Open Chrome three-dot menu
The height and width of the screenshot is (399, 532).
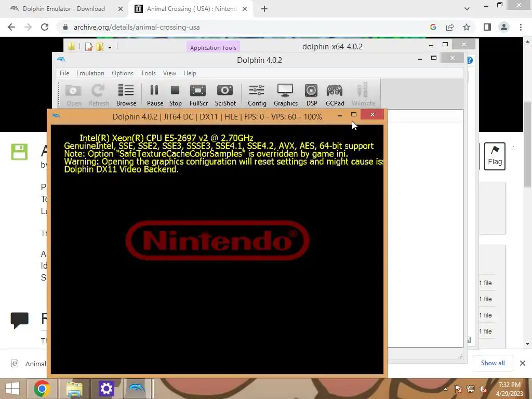[x=521, y=27]
